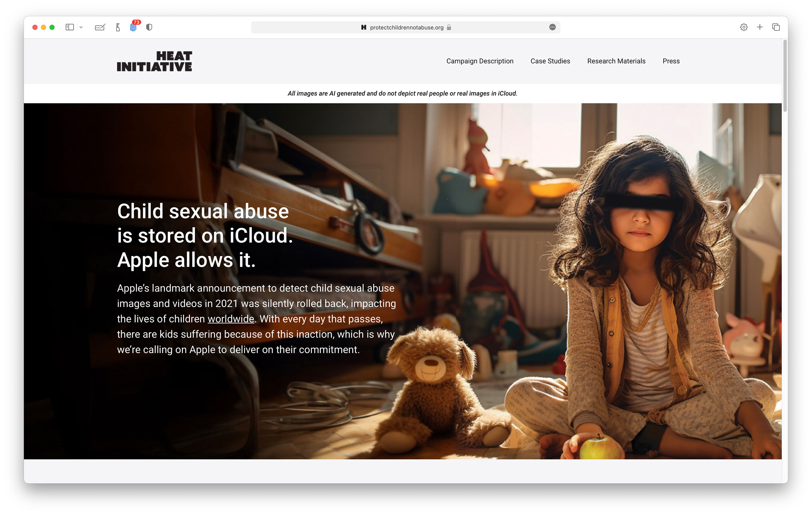Go to Case Studies
The height and width of the screenshot is (515, 812).
coord(550,61)
